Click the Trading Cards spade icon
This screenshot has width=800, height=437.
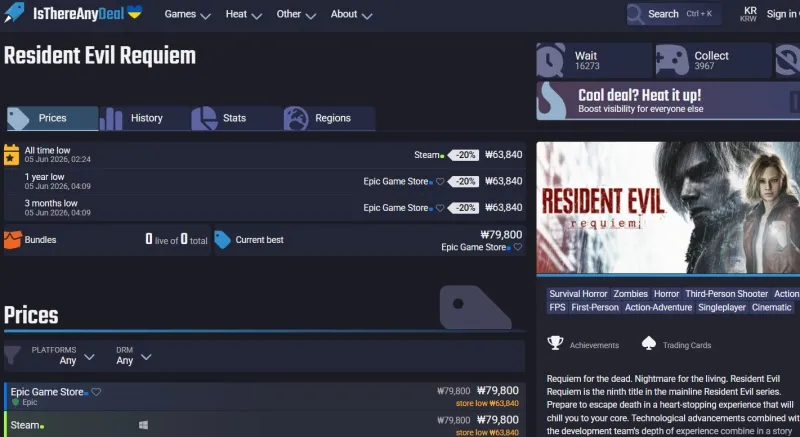pos(648,343)
